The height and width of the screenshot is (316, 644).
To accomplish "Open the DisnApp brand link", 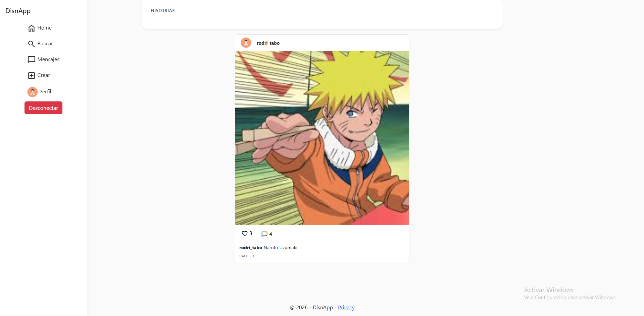I will (18, 11).
